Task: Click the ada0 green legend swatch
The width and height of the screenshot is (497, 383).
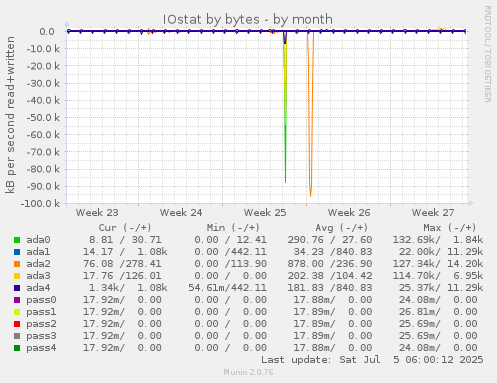Action: click(17, 240)
